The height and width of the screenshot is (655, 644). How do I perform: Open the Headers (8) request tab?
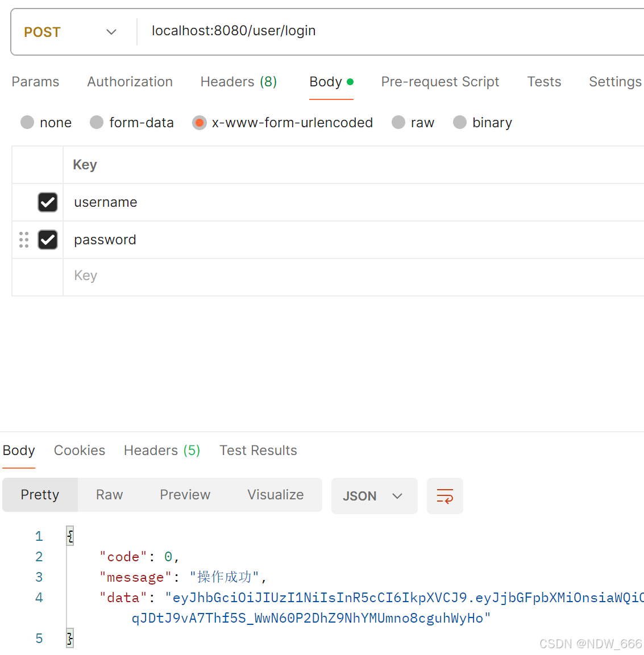tap(238, 82)
